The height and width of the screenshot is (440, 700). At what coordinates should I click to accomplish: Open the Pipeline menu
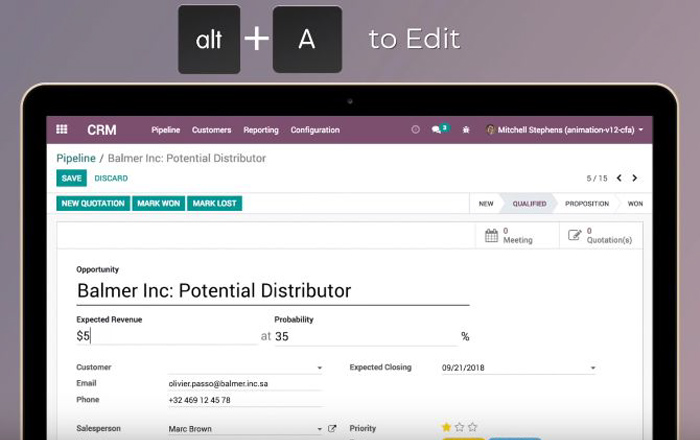point(166,130)
